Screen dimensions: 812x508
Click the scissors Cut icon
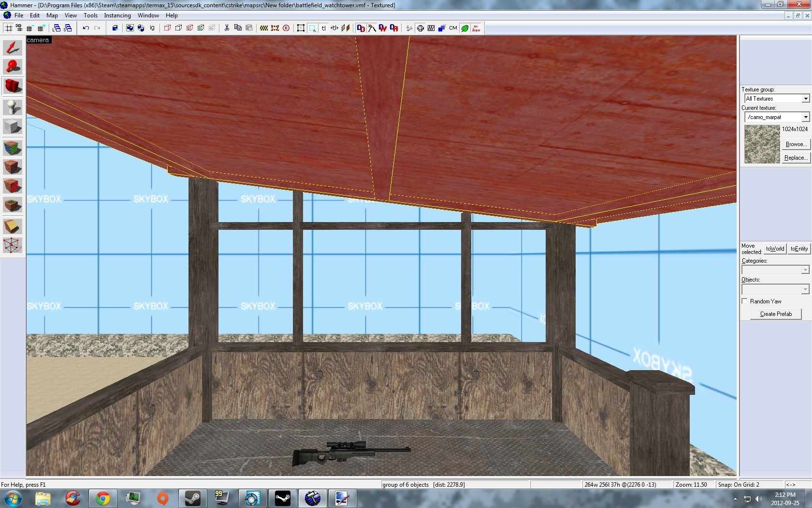click(226, 28)
